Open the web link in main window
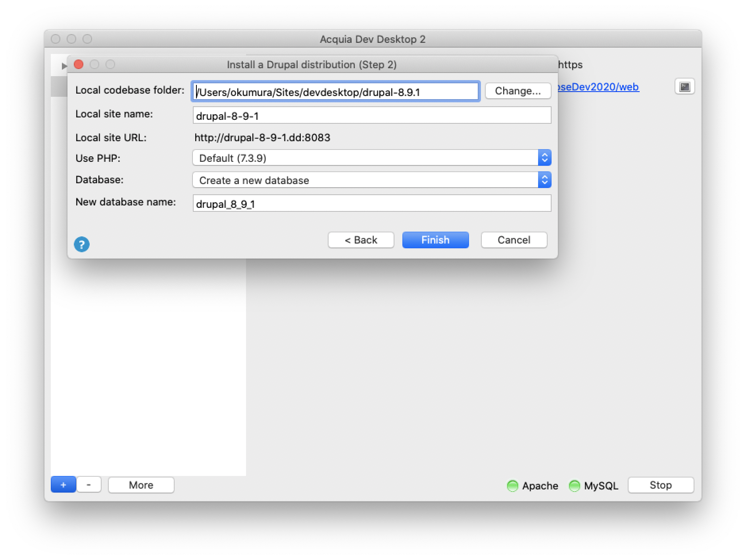The width and height of the screenshot is (746, 560). tap(598, 87)
